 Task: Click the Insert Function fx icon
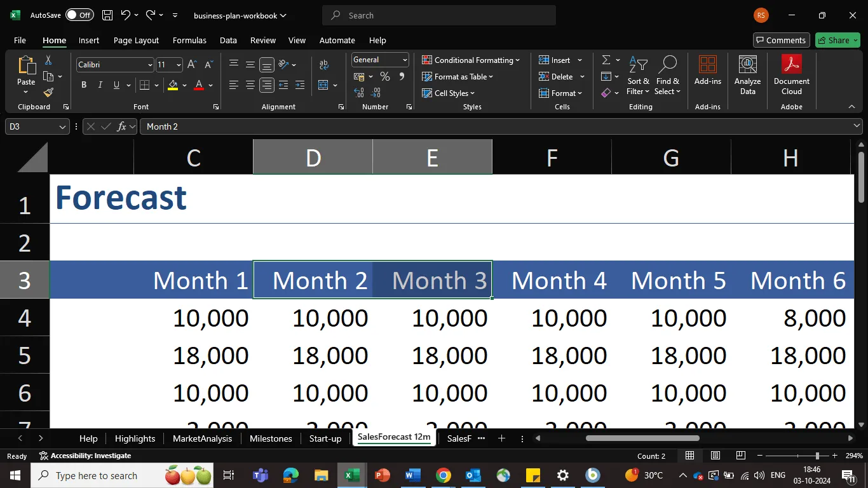(122, 126)
